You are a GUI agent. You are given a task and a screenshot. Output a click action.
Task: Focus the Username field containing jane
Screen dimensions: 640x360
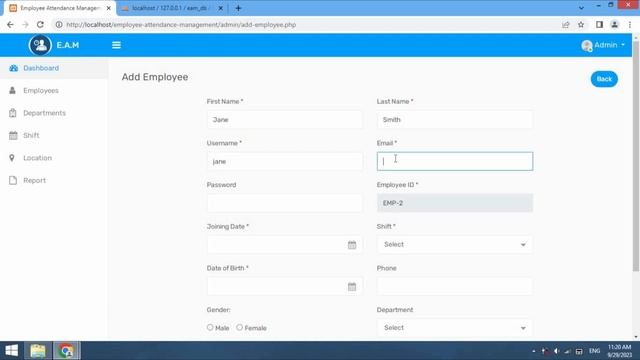click(284, 161)
